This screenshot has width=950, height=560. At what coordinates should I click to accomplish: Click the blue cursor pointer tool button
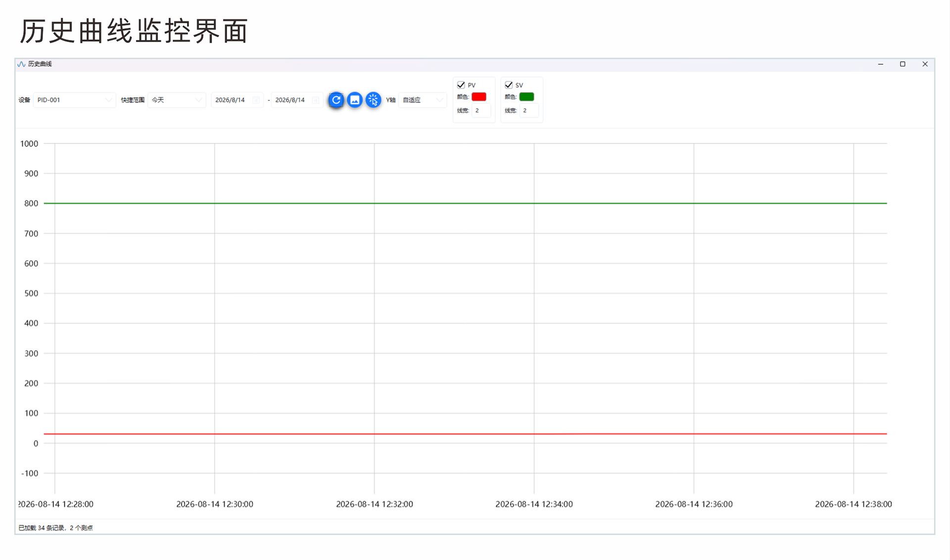click(x=374, y=100)
